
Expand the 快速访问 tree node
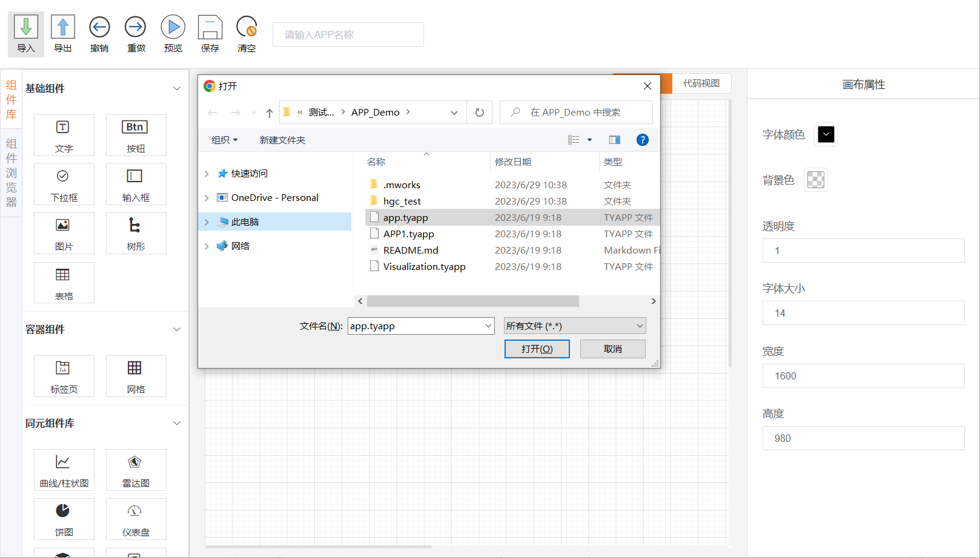pos(207,174)
